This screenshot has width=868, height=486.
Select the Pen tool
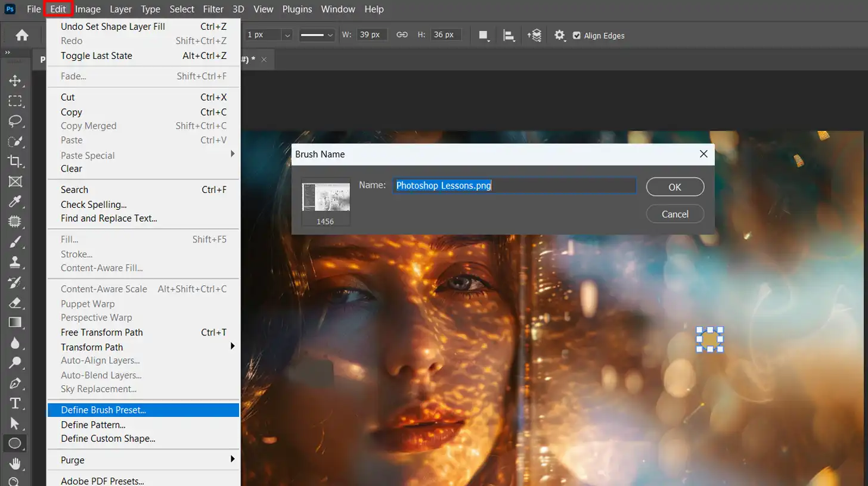tap(15, 383)
